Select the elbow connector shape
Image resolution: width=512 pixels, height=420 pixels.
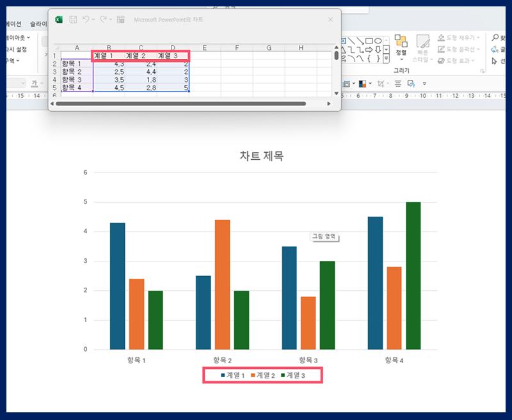coord(351,50)
